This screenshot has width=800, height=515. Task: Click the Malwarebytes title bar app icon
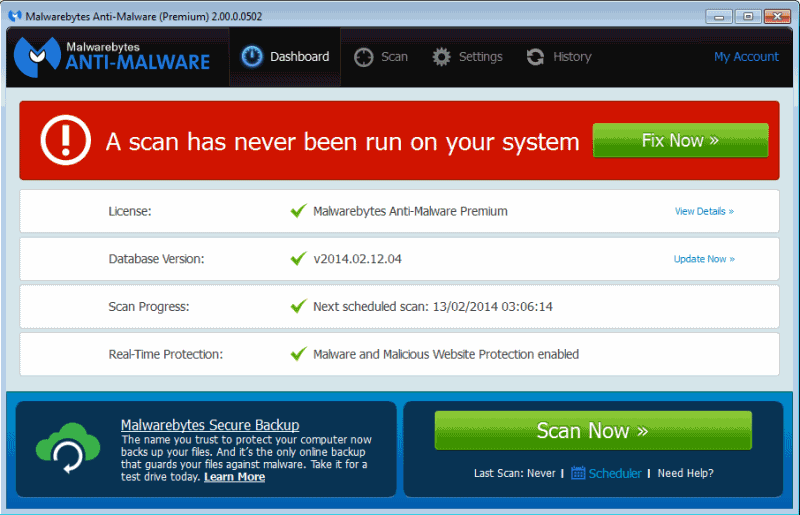15,16
